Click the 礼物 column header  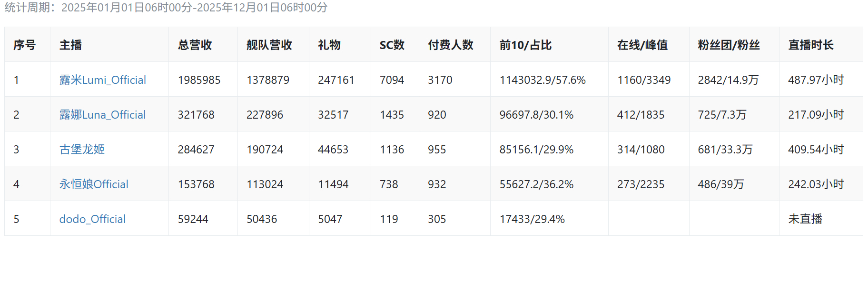click(329, 45)
